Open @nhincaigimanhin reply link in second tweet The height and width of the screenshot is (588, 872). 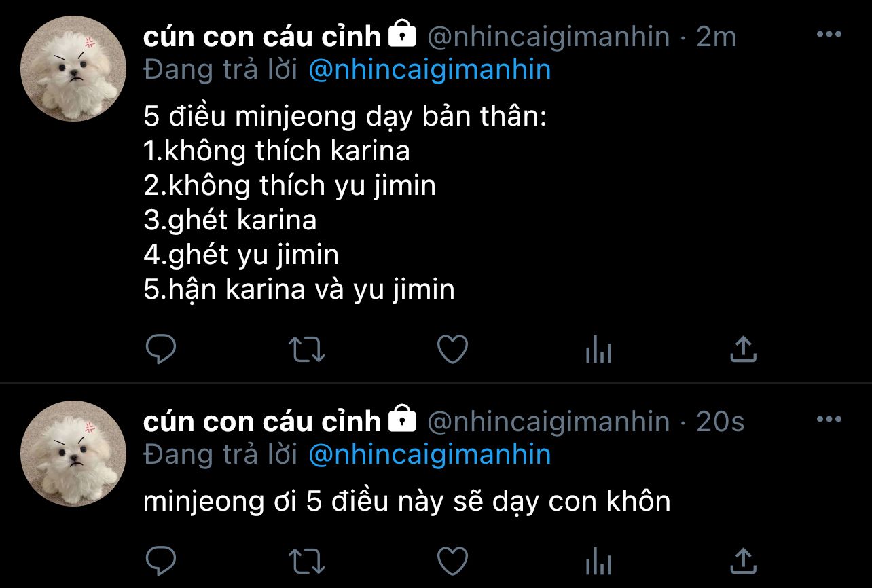[x=429, y=454]
